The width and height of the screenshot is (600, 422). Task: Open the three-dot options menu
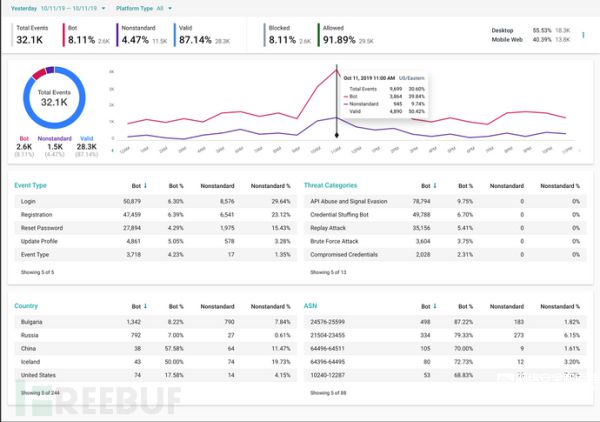coord(583,35)
